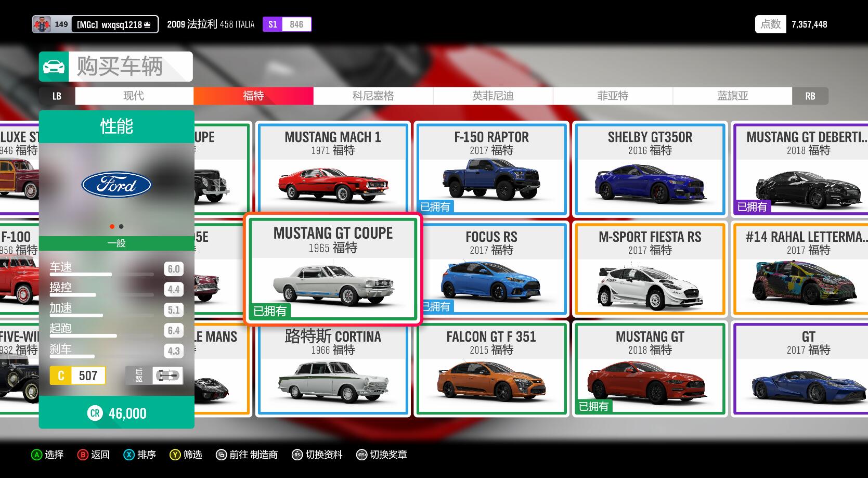Click the player avatar in the top bar

point(42,24)
